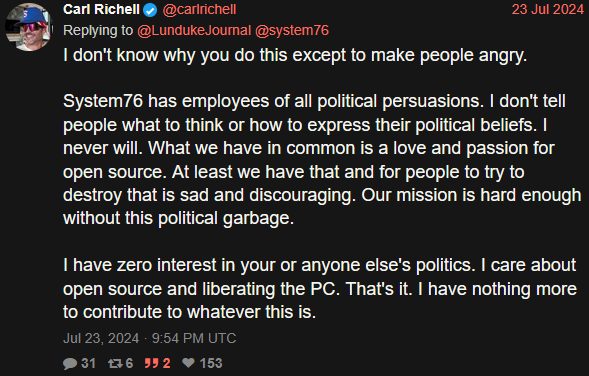Open the Jul 23, 2024 9:54 PM UTC timestamp
Screen dimensions: 589x376
coord(150,338)
